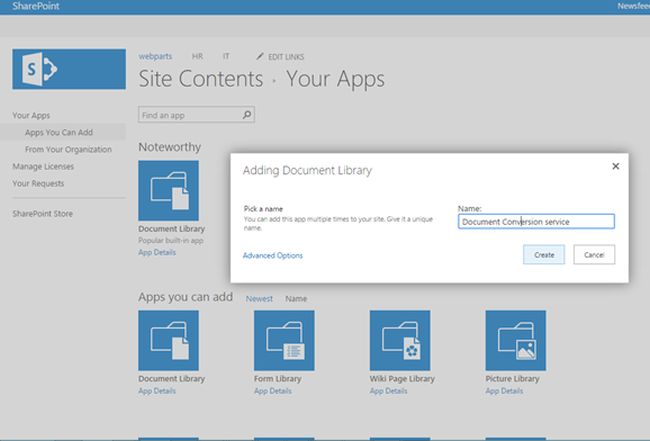Image resolution: width=650 pixels, height=441 pixels.
Task: Open Your Requests in sidebar
Action: point(38,183)
